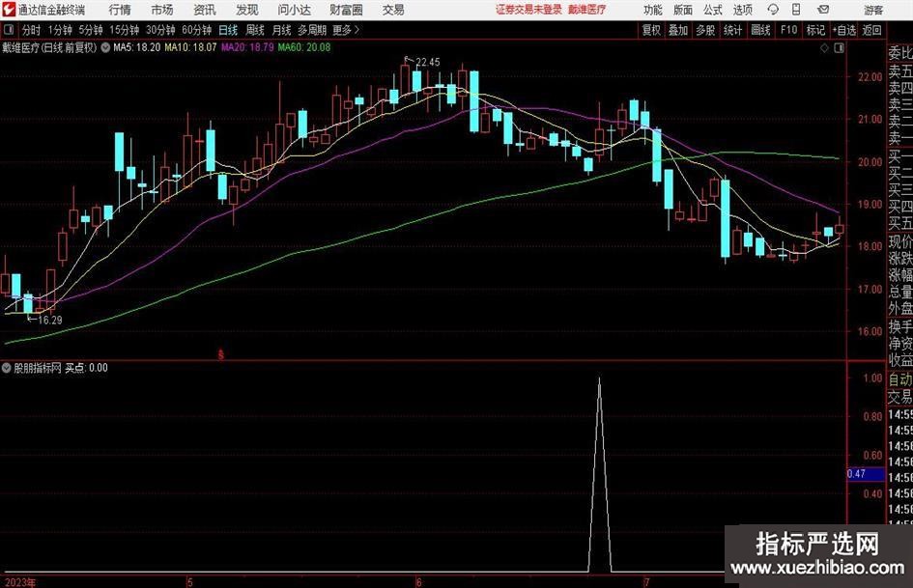Viewport: 913px width, 588px height.
Task: Click the 22.00 price axis label
Action: [x=870, y=77]
